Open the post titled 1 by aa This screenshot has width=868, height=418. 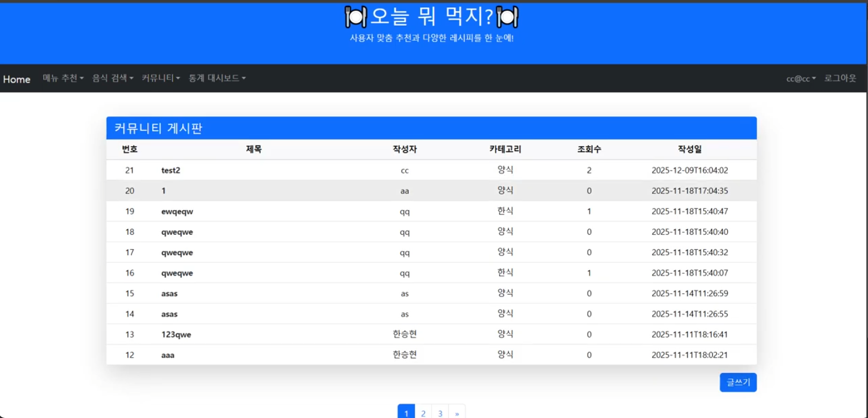click(164, 191)
